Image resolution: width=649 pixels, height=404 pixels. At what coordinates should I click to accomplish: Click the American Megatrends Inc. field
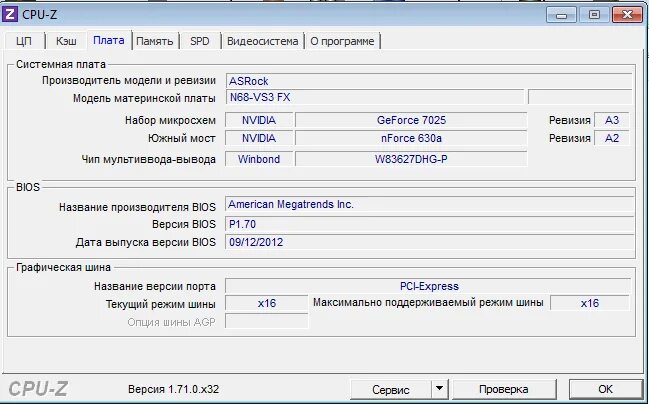coord(429,204)
